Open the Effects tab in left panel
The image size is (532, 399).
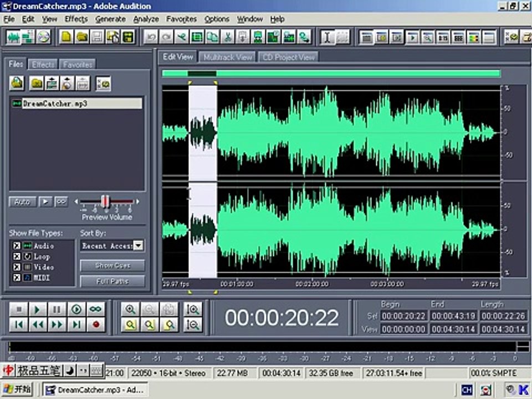click(x=43, y=64)
